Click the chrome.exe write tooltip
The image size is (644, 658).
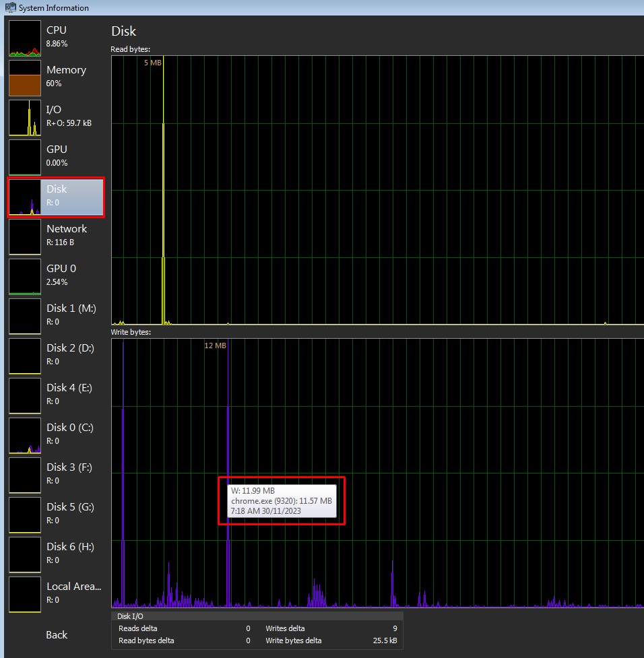pyautogui.click(x=282, y=501)
